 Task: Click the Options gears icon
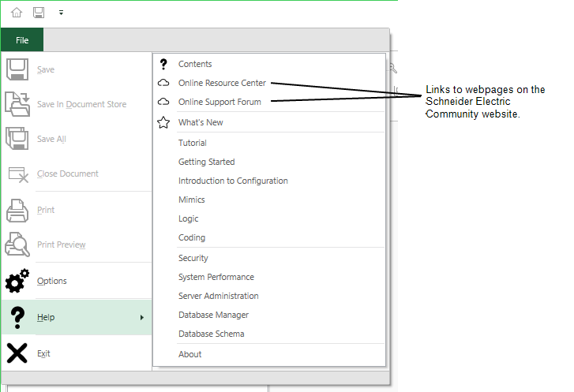[x=17, y=282]
